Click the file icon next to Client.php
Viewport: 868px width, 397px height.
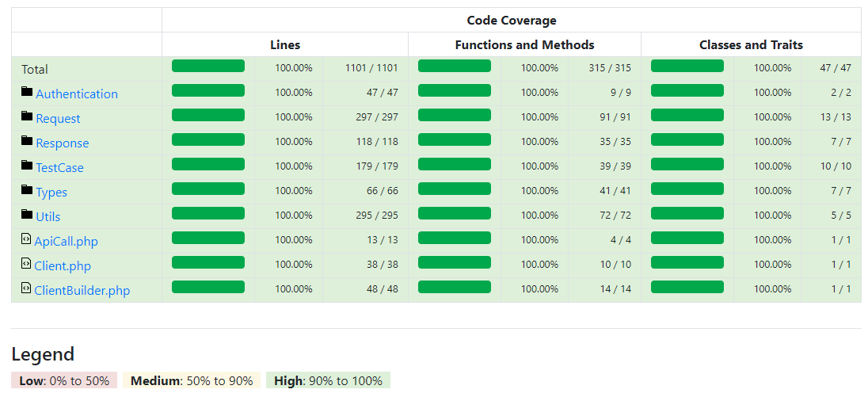[26, 263]
